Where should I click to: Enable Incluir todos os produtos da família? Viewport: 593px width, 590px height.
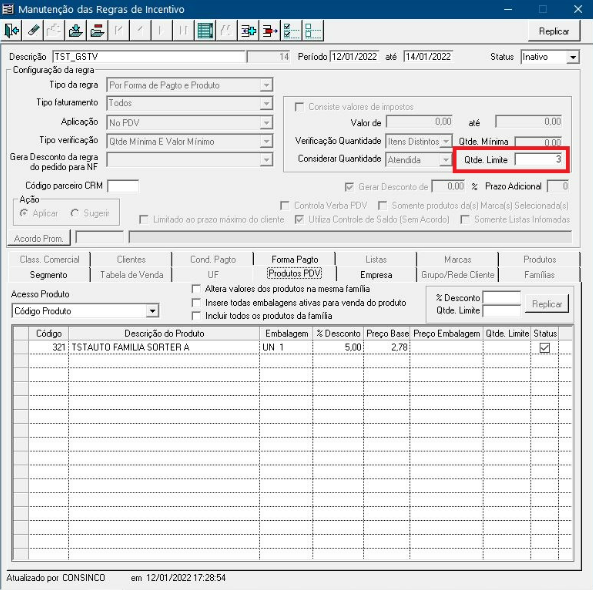point(196,315)
